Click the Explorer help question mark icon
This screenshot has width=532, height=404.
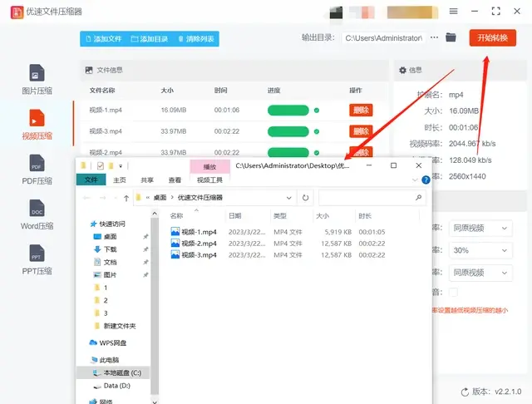pyautogui.click(x=426, y=180)
